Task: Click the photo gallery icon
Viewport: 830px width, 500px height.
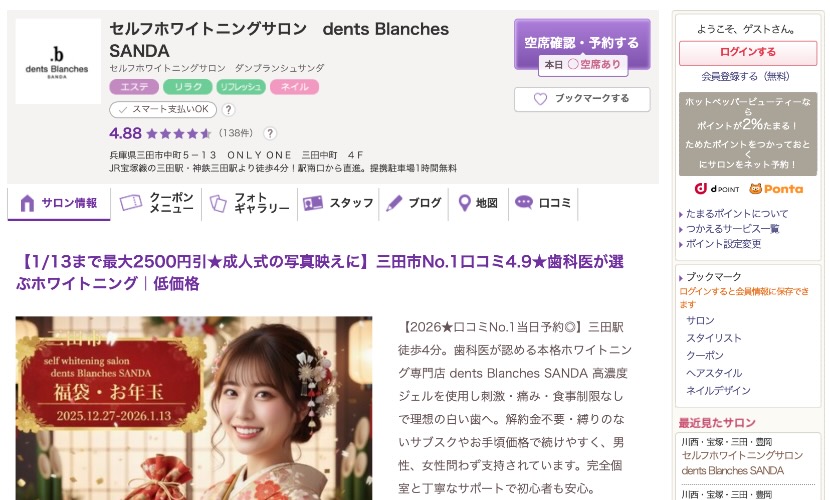Action: coord(218,204)
